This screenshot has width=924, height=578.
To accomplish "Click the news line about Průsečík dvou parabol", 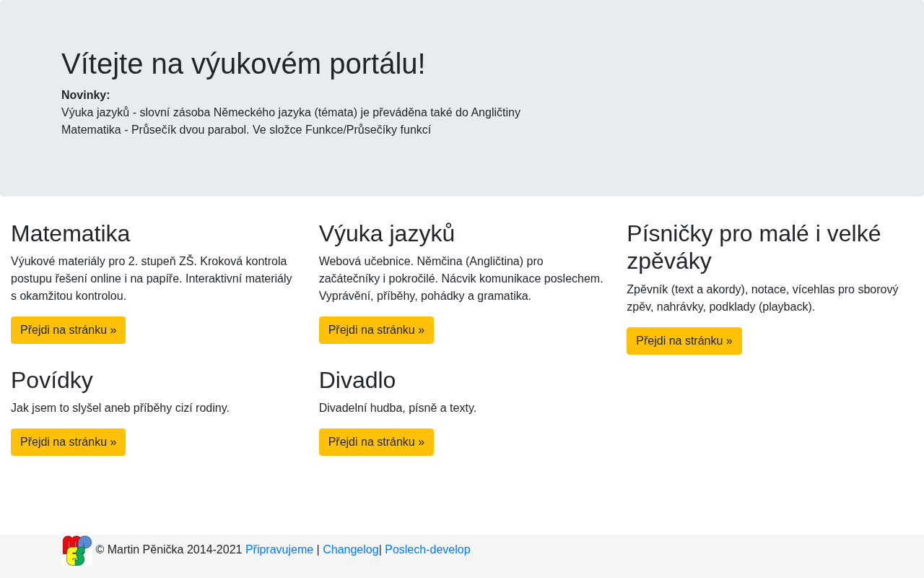I will (246, 130).
